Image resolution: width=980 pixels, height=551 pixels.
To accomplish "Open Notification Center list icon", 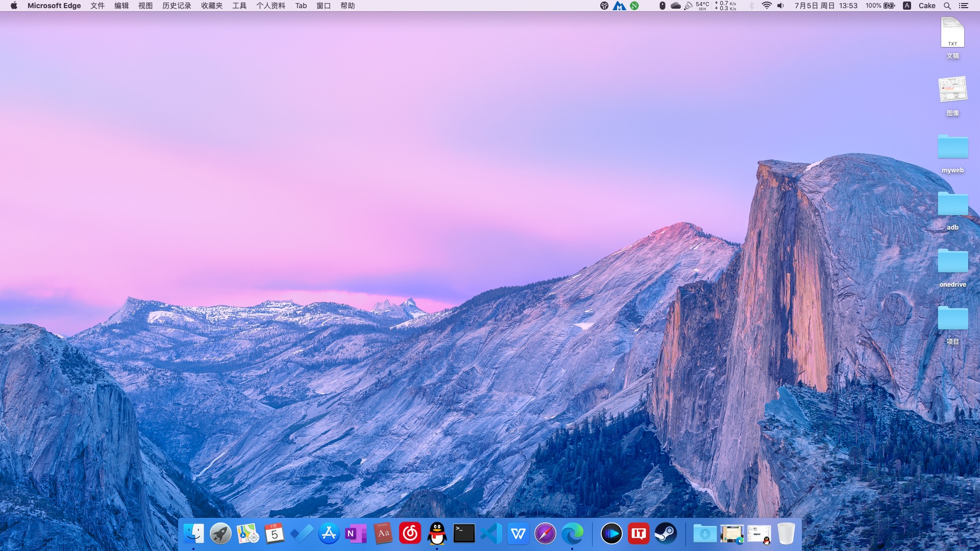I will click(x=964, y=6).
